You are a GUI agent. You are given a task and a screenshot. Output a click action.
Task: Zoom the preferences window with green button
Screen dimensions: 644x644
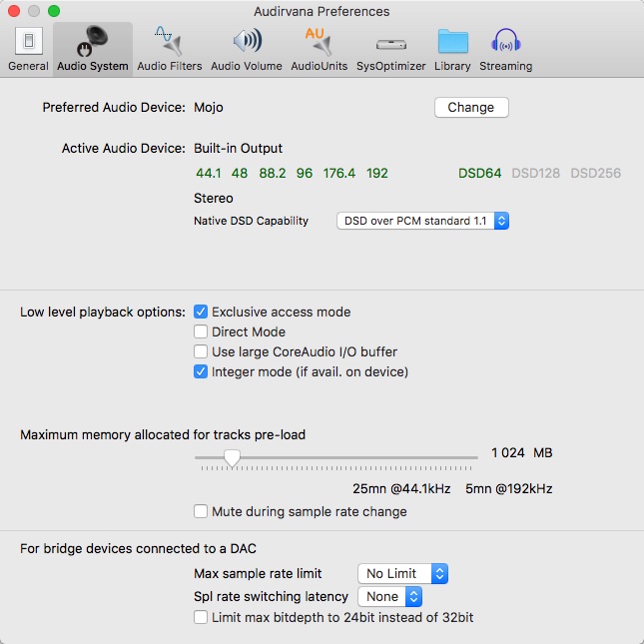pyautogui.click(x=54, y=11)
